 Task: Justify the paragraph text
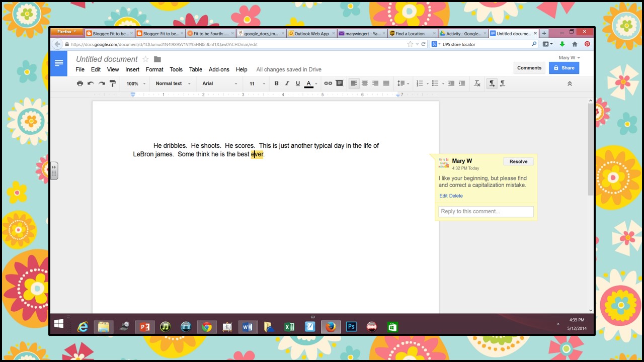tap(386, 83)
